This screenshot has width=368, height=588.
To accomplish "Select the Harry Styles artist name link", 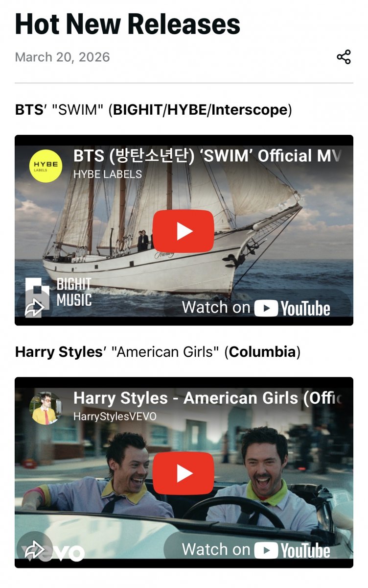I will [x=56, y=352].
